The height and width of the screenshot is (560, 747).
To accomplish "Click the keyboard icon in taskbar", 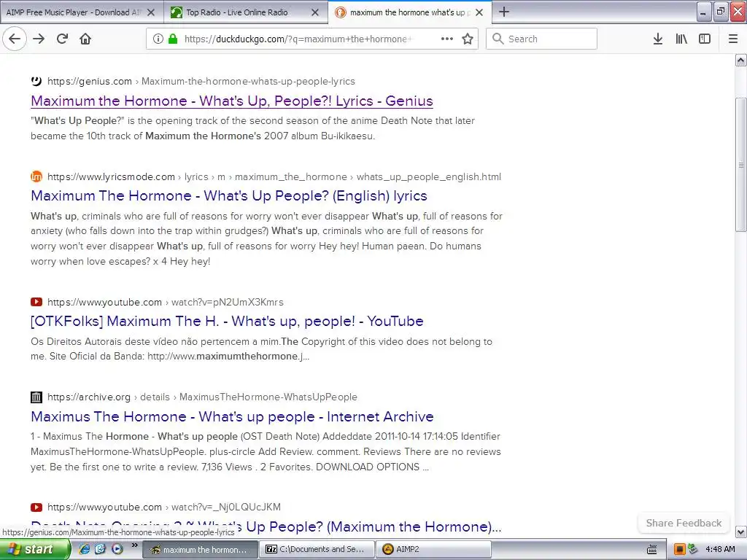I will [651, 550].
